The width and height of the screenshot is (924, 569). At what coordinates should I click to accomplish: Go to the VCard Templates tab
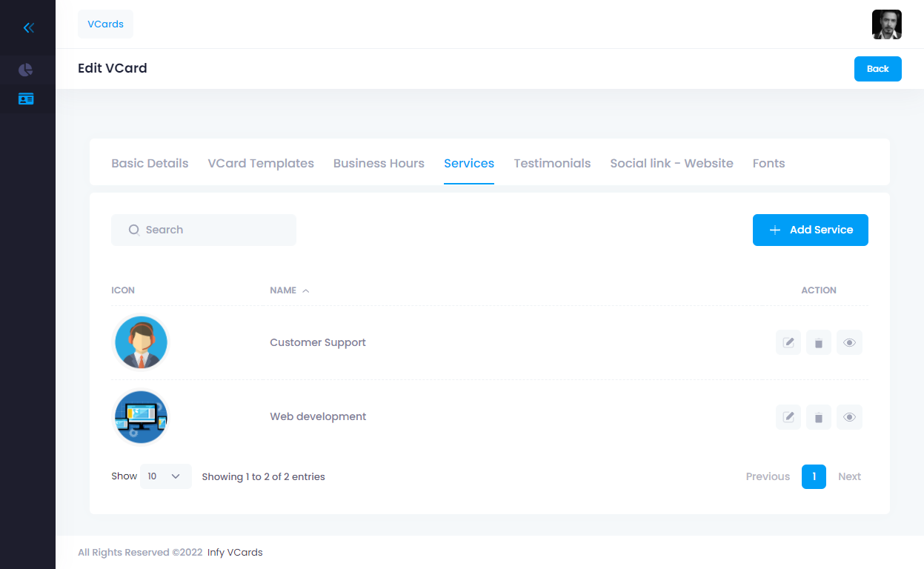pos(261,164)
